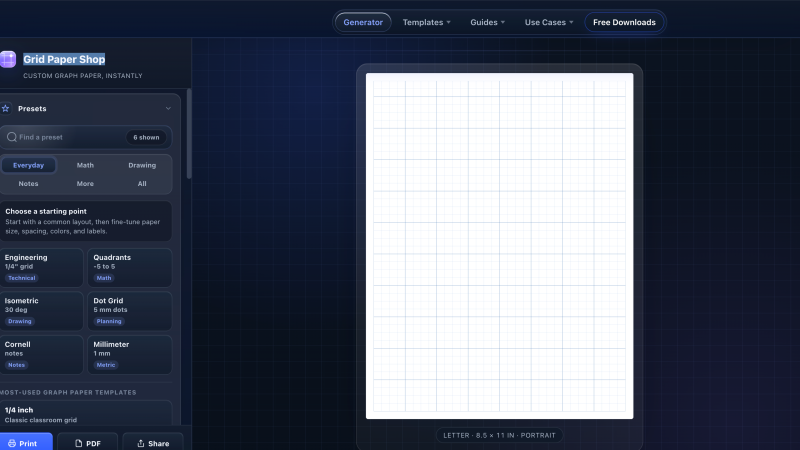This screenshot has width=800, height=450.
Task: Click the Print button
Action: (26, 442)
